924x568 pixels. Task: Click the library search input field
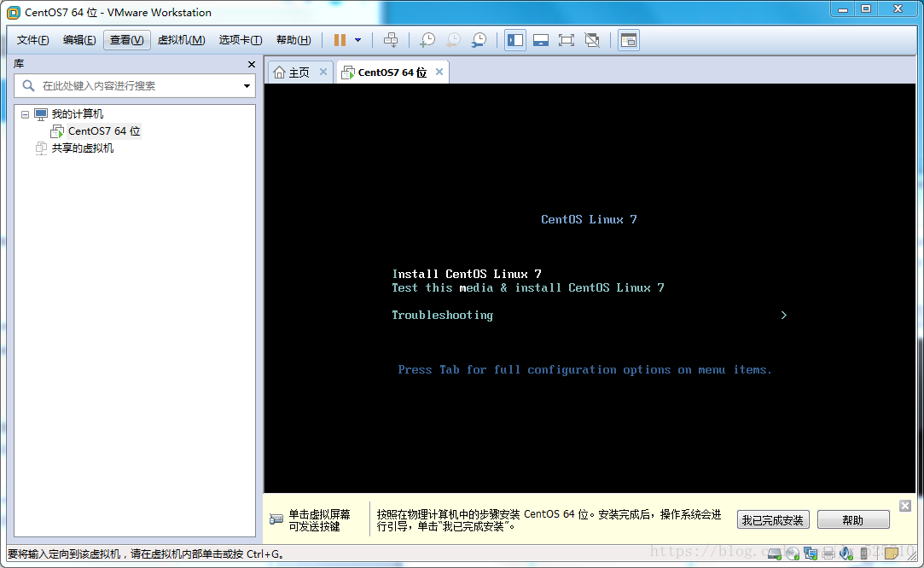[x=134, y=86]
